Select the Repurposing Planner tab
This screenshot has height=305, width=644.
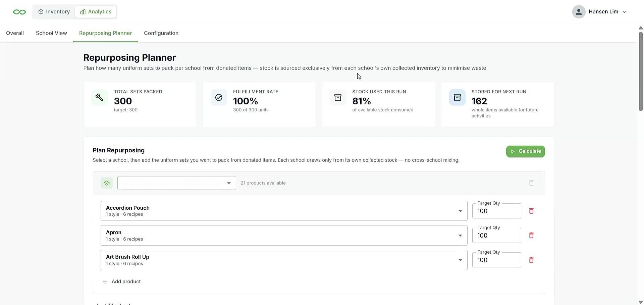point(105,33)
